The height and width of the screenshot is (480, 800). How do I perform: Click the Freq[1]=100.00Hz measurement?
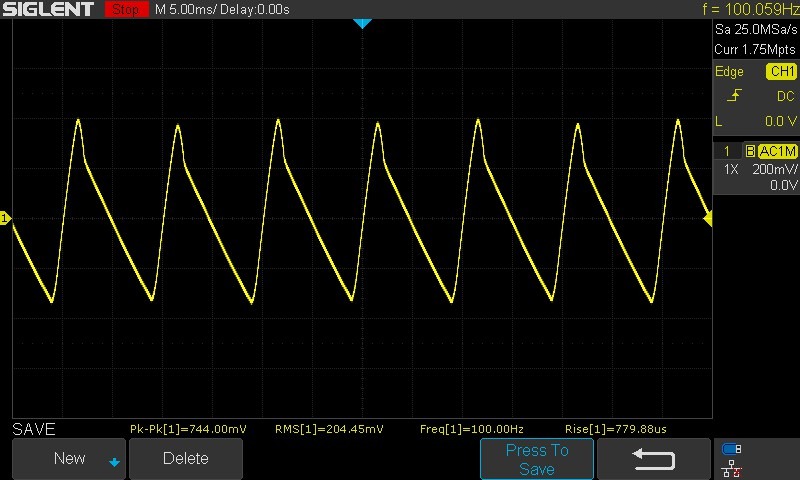(471, 429)
